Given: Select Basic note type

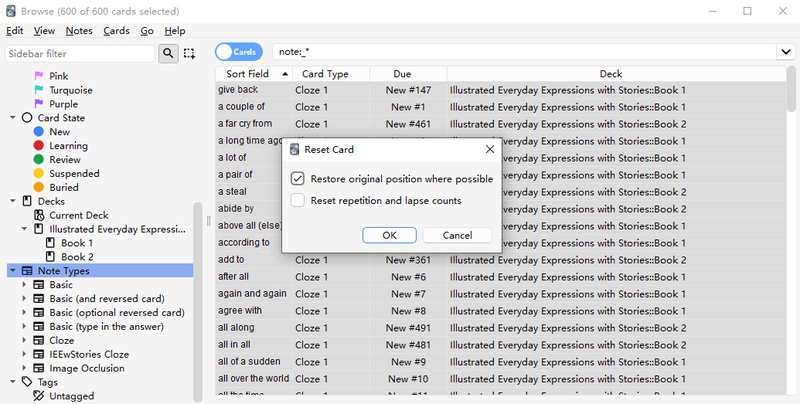Looking at the screenshot, I should pyautogui.click(x=61, y=285).
